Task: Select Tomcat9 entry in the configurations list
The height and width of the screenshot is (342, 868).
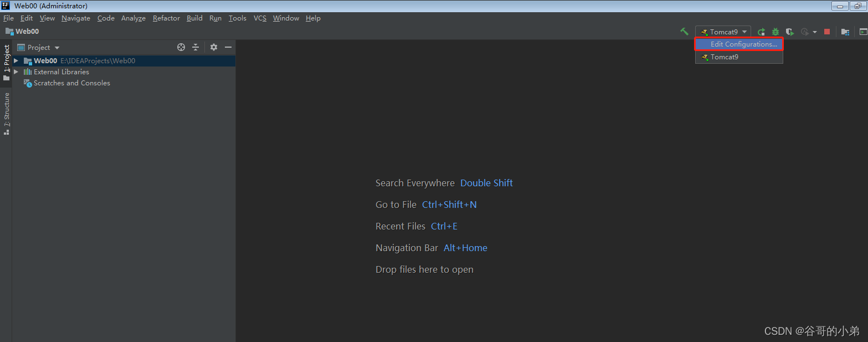Action: (739, 57)
